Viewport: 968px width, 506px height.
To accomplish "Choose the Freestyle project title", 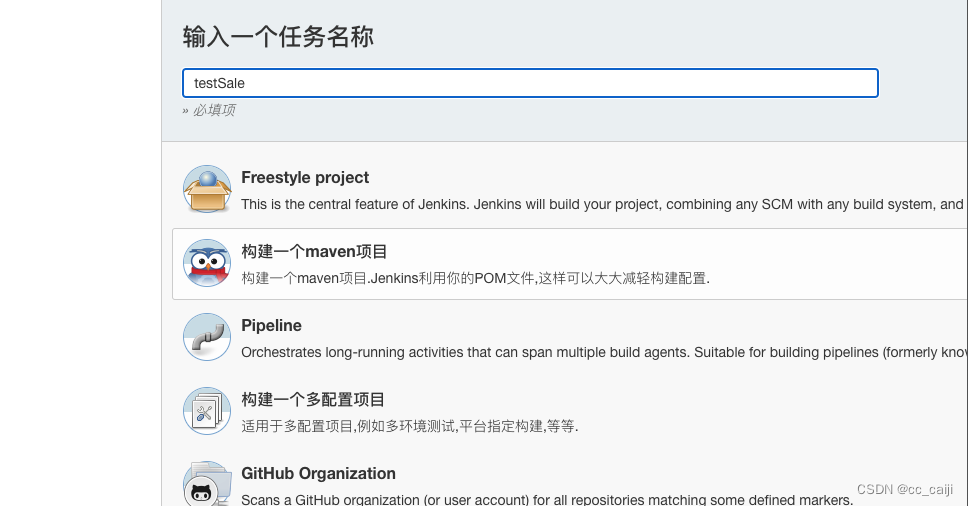I will 305,178.
